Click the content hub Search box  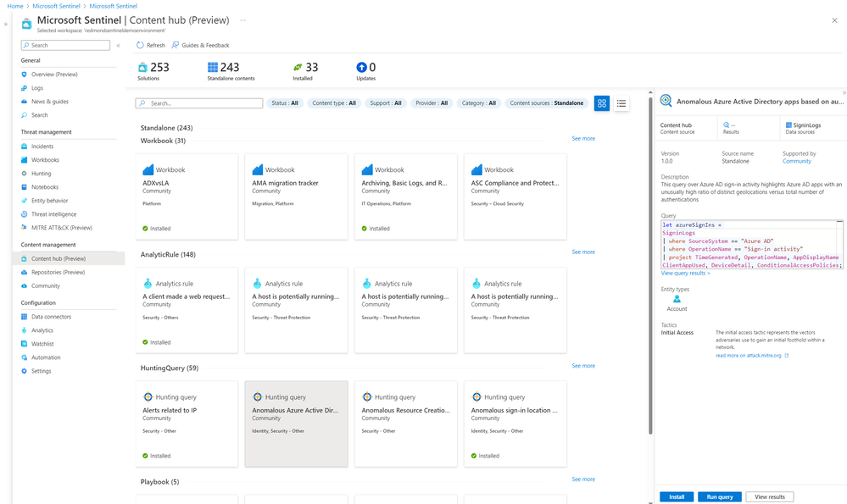[x=198, y=103]
